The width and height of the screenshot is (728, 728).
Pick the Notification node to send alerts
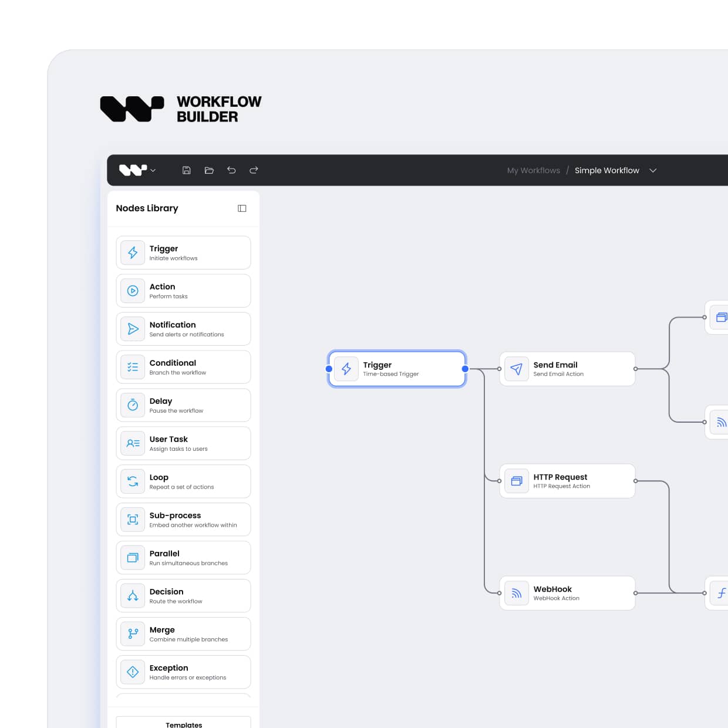point(183,328)
